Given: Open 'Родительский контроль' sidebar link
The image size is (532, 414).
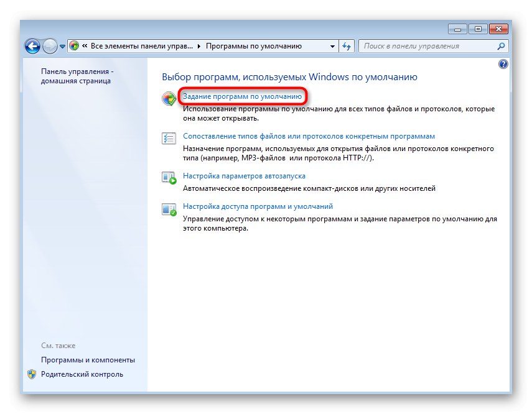Looking at the screenshot, I should [82, 374].
